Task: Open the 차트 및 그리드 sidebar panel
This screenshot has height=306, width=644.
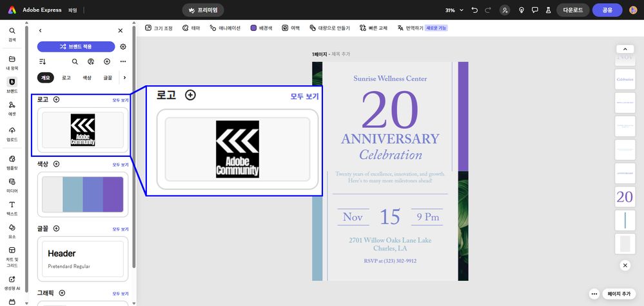Action: (x=12, y=257)
